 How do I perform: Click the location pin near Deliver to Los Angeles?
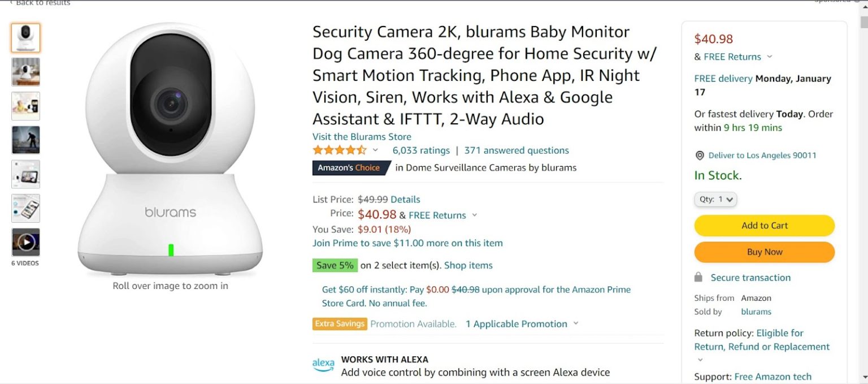pos(699,156)
